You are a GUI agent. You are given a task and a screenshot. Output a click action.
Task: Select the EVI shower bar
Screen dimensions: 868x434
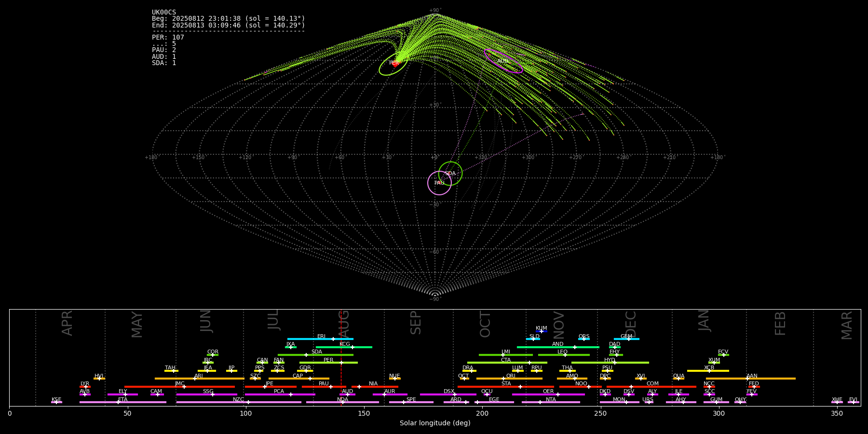tap(853, 402)
